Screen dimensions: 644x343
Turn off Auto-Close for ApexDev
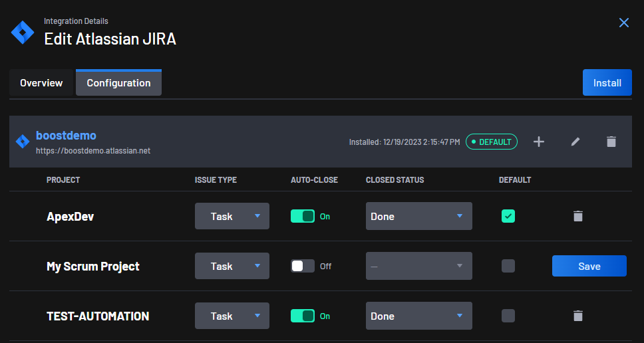click(x=303, y=216)
